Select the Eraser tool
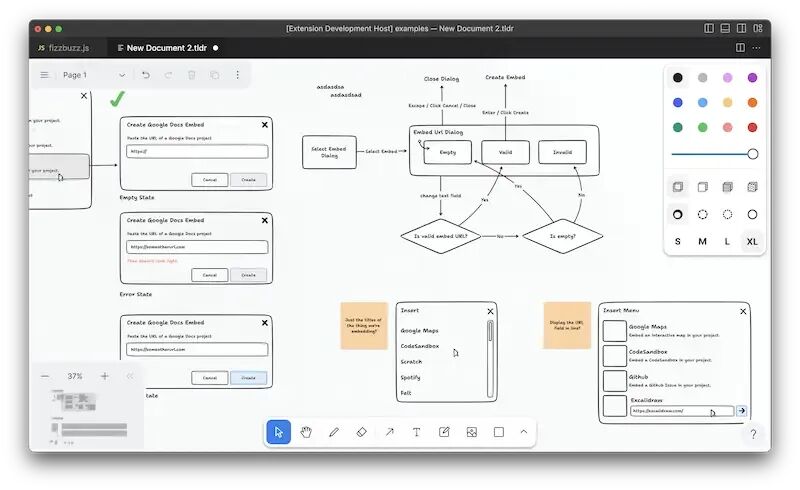 [361, 432]
